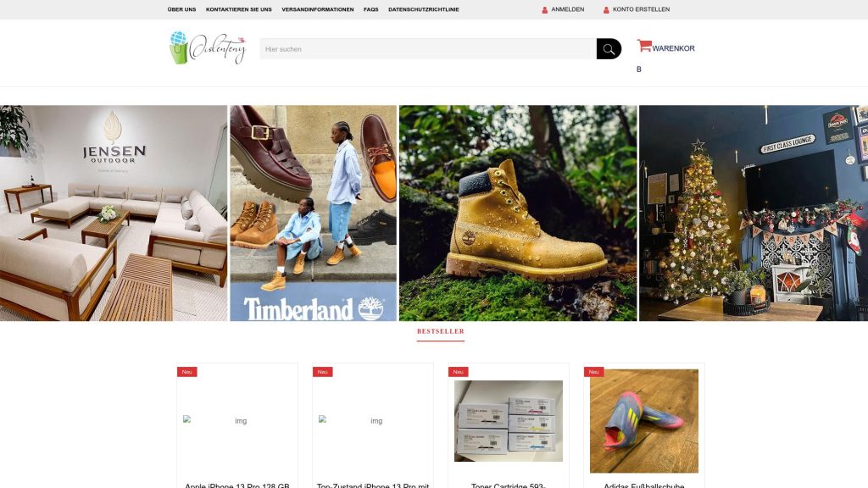This screenshot has width=868, height=488.
Task: Click the Konto Erstellen user icon
Action: pos(606,10)
